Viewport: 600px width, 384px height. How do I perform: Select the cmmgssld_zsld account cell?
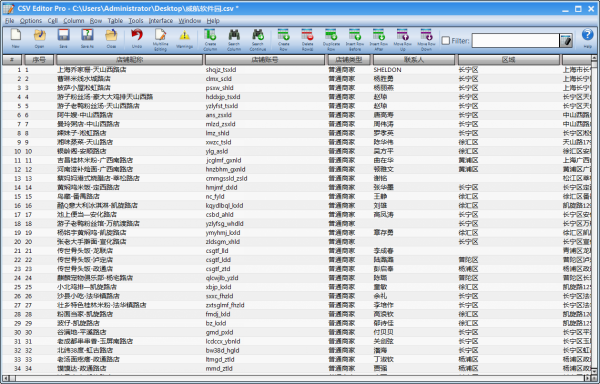pos(265,178)
